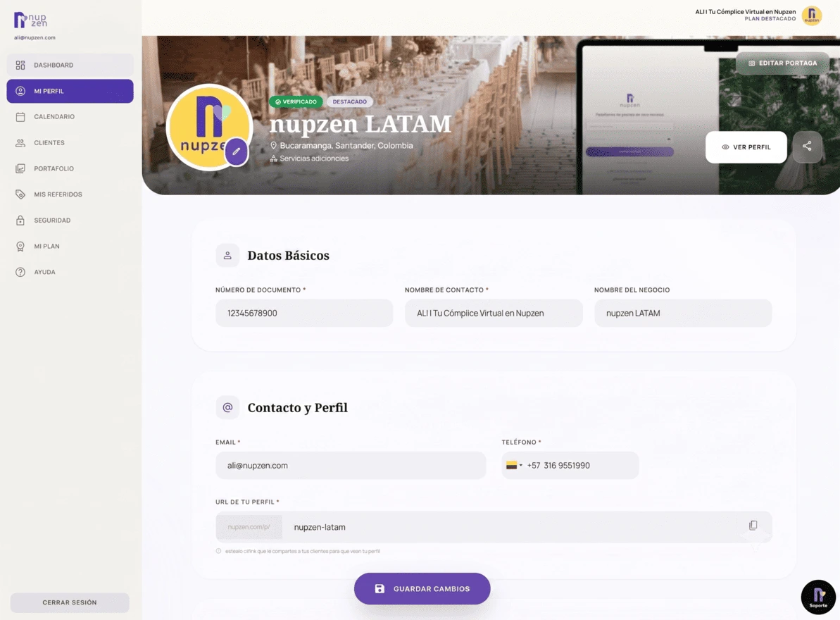Click the Seguridad lock icon

20,221
